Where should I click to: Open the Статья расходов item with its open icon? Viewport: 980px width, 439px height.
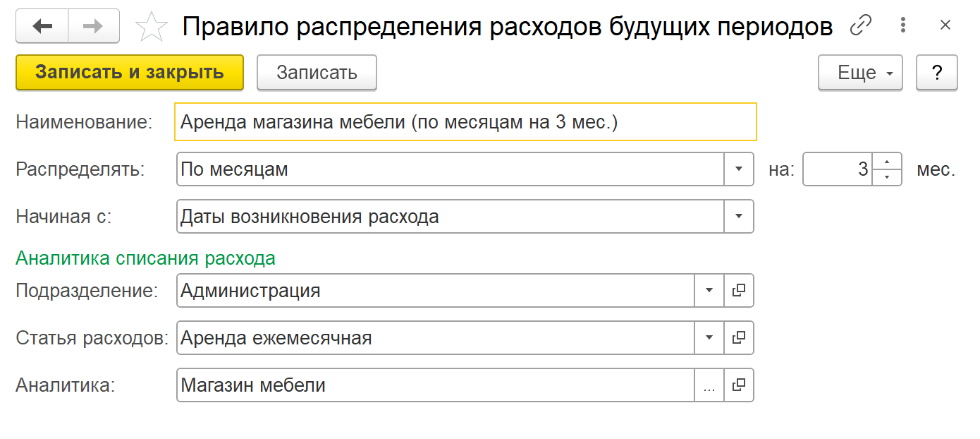click(739, 338)
